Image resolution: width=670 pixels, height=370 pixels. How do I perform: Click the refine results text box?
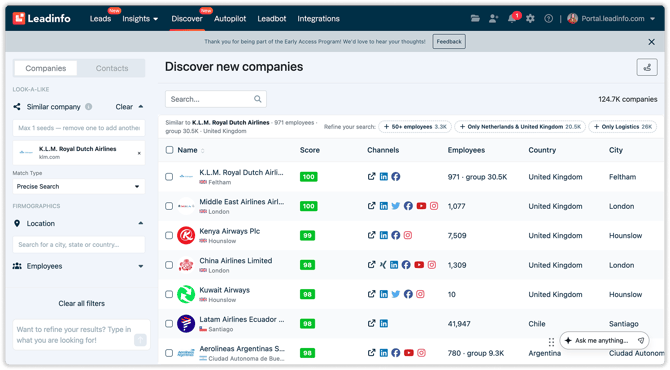click(x=81, y=335)
